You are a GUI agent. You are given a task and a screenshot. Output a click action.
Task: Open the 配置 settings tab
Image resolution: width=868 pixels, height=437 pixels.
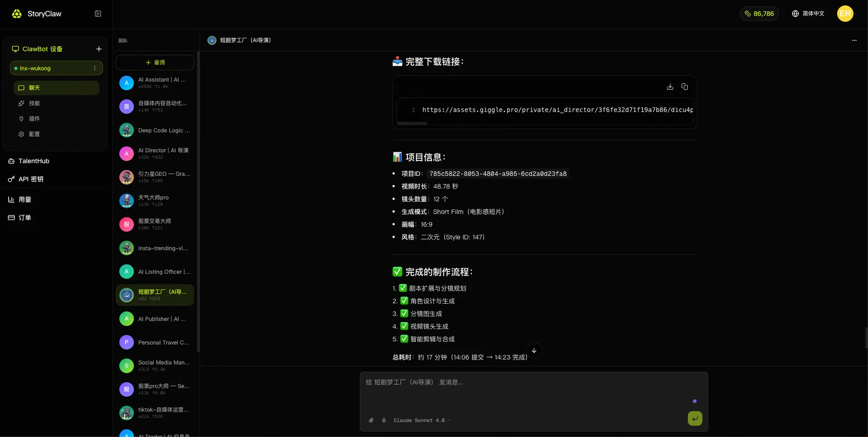[56, 134]
